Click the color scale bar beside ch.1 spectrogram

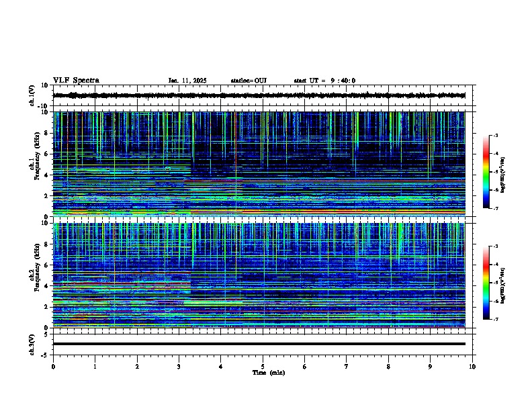point(486,172)
